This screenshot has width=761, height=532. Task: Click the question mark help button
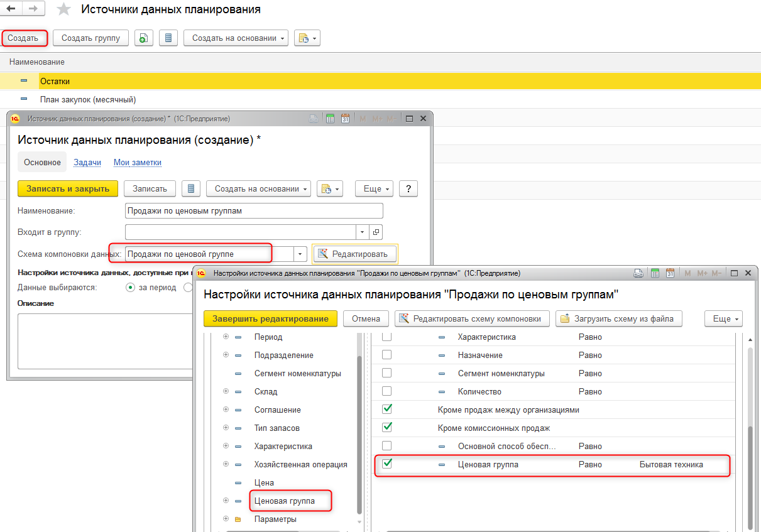coord(408,189)
